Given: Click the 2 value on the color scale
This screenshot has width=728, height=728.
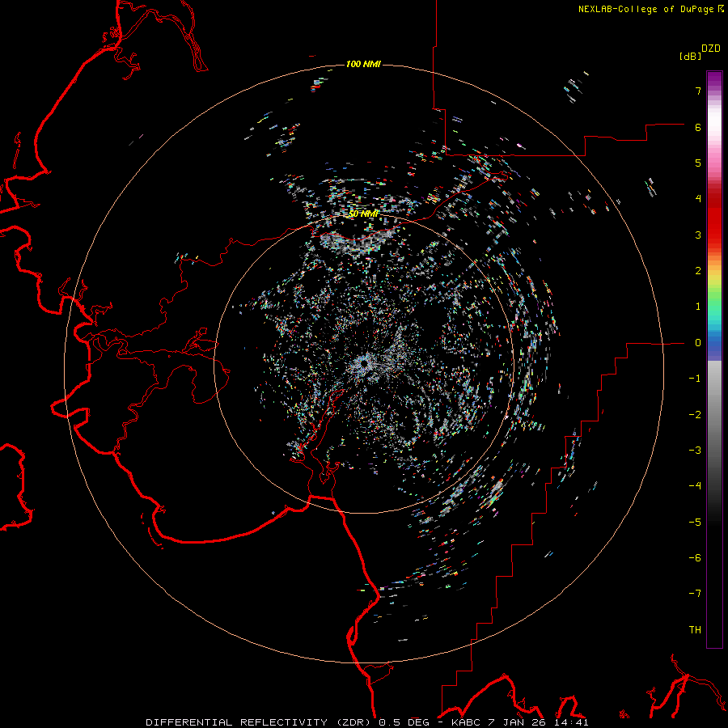Looking at the screenshot, I should click(x=698, y=271).
